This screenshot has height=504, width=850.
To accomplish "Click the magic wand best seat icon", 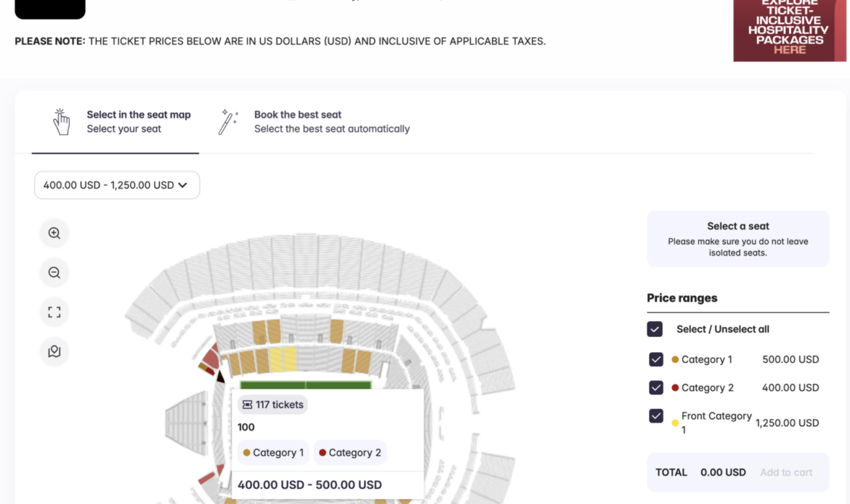I will coord(228,122).
